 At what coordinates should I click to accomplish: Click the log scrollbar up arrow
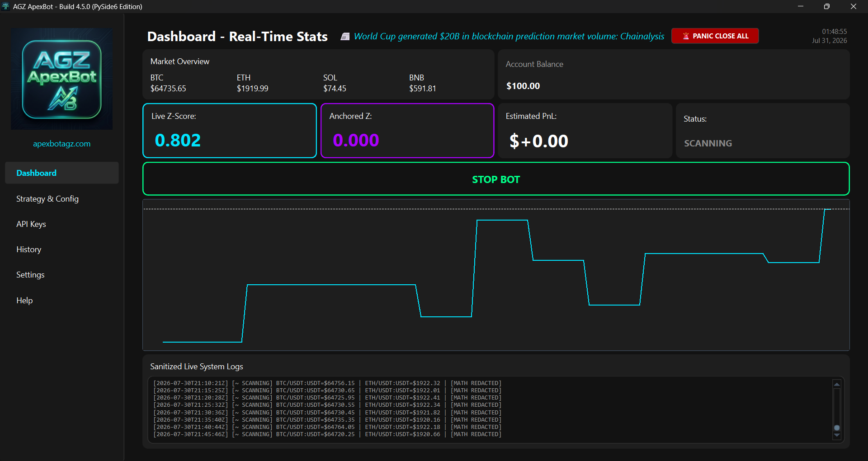[837, 384]
